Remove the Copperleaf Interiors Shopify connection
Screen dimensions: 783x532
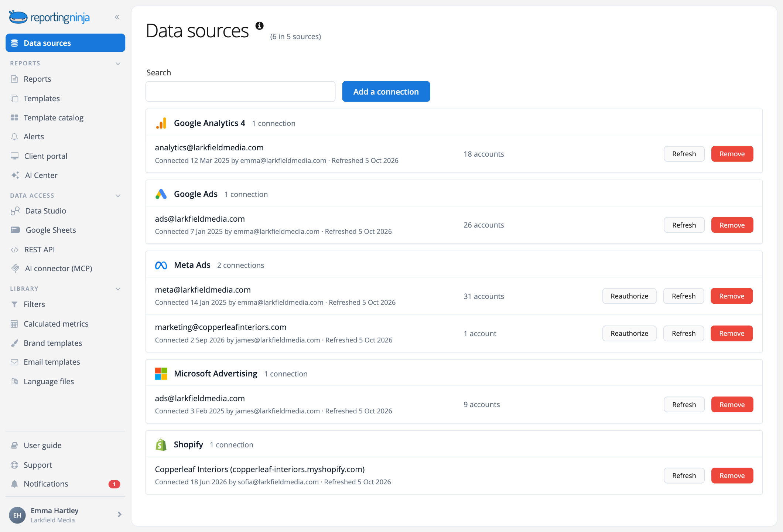point(732,475)
